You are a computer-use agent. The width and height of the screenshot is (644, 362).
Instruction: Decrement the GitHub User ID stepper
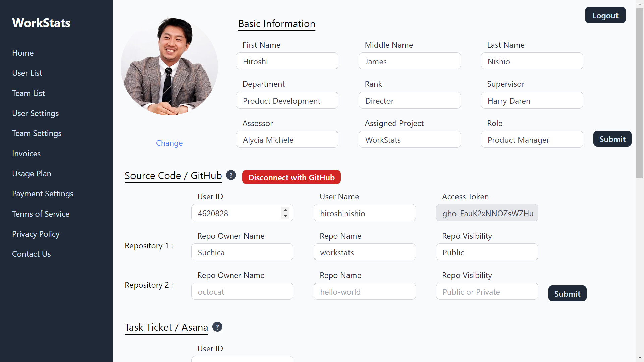[285, 216]
